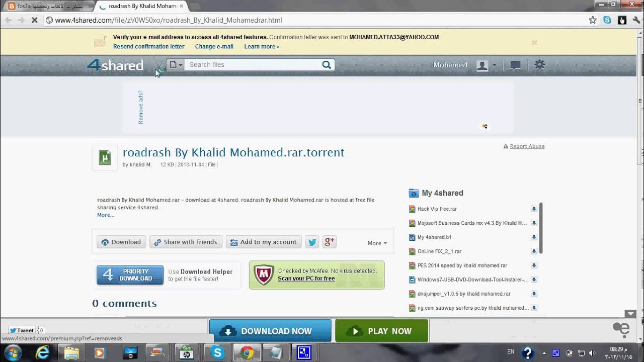Click the Priority Download button
Screen dimensions: 644x362
[x=130, y=275]
